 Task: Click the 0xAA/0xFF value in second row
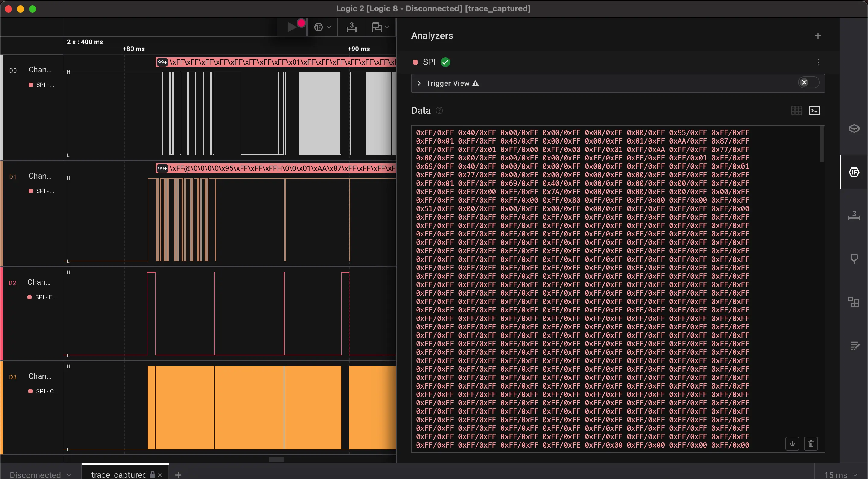click(688, 141)
